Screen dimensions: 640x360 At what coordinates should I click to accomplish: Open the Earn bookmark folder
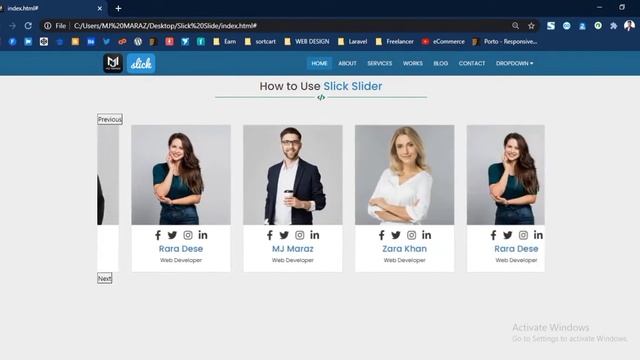click(224, 42)
